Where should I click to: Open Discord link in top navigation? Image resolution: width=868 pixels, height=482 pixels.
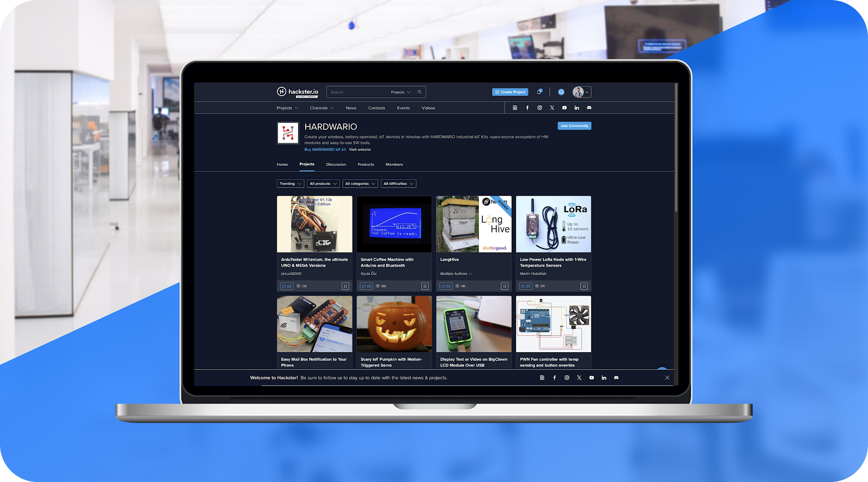(x=589, y=108)
